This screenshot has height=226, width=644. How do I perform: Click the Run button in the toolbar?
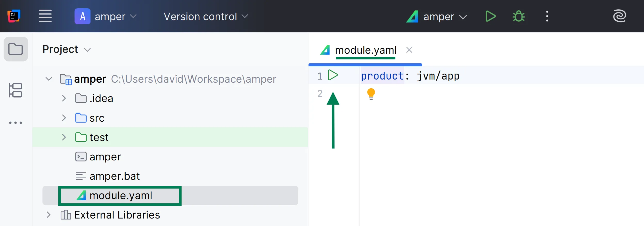(490, 16)
